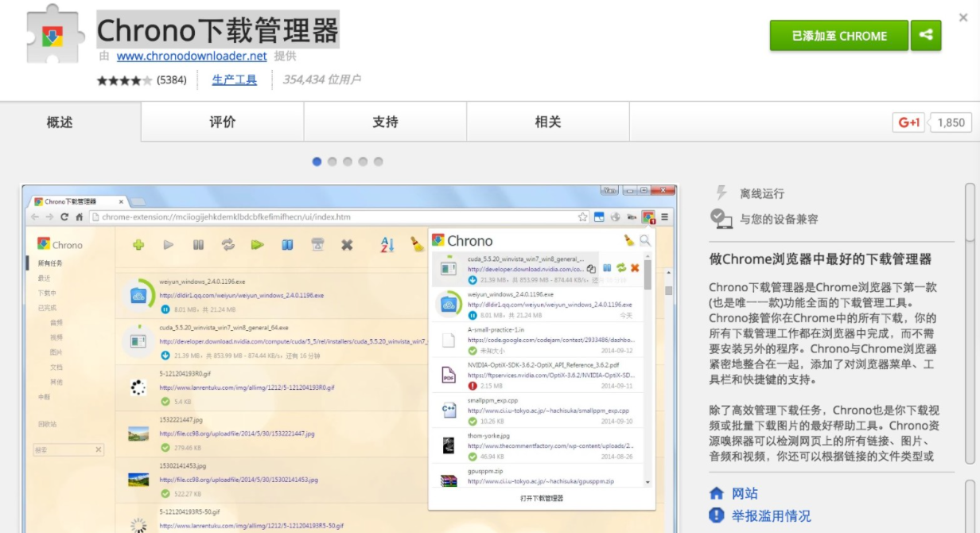
Task: Select 所有任务 in the preview sidebar
Action: point(50,263)
